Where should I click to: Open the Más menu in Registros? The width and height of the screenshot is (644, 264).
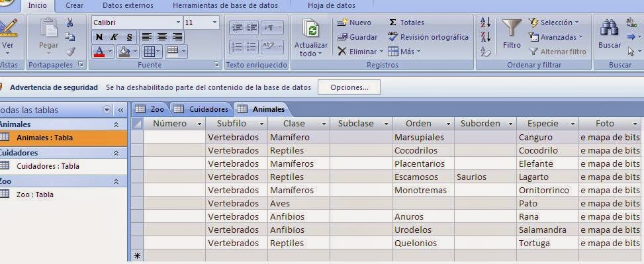(x=404, y=52)
